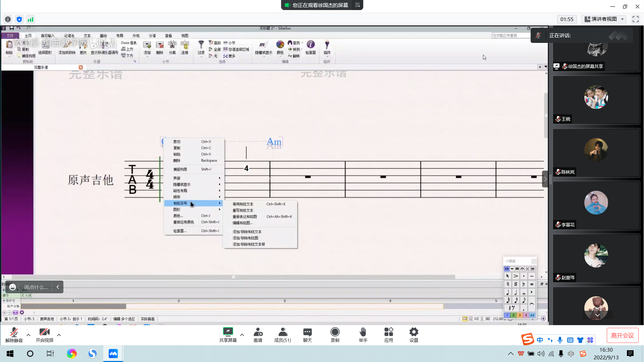Screen dimensions: 644x362
Task: Toggle keypad voice 2 button
Action: [513, 315]
